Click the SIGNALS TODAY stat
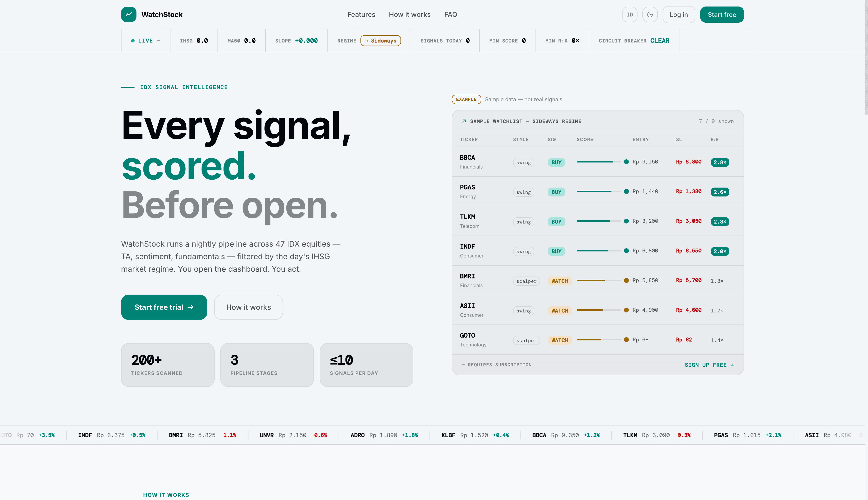Screen dimensions: 868x500 click(x=445, y=41)
